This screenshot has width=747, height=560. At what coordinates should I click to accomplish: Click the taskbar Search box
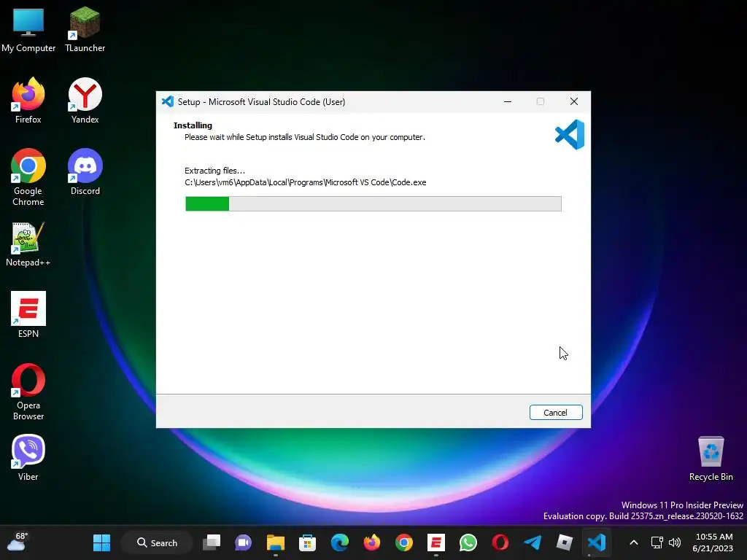point(158,542)
